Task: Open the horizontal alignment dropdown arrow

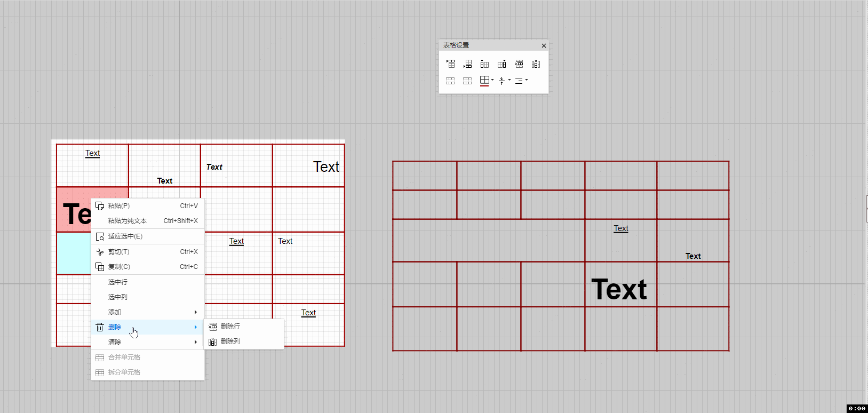Action: (527, 80)
